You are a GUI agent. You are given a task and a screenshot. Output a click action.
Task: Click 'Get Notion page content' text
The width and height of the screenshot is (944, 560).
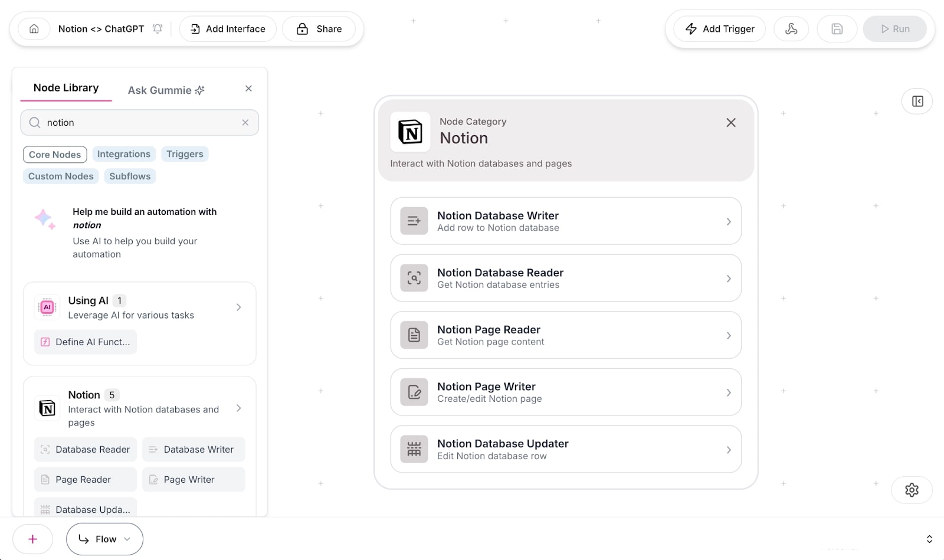(490, 342)
